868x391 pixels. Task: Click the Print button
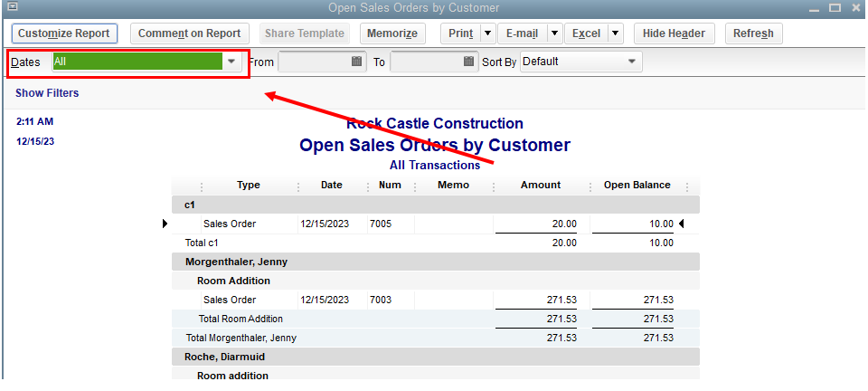(460, 33)
